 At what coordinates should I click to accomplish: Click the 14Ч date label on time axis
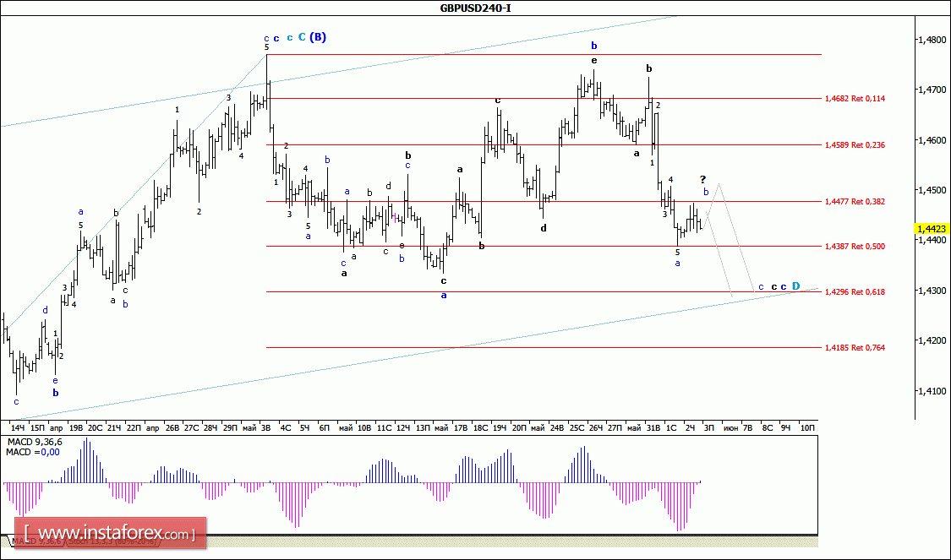pyautogui.click(x=16, y=428)
